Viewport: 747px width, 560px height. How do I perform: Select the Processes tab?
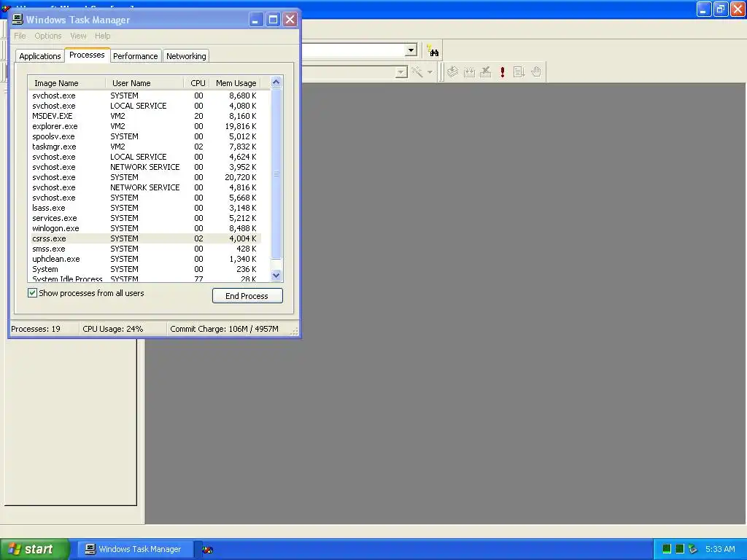[x=88, y=55]
